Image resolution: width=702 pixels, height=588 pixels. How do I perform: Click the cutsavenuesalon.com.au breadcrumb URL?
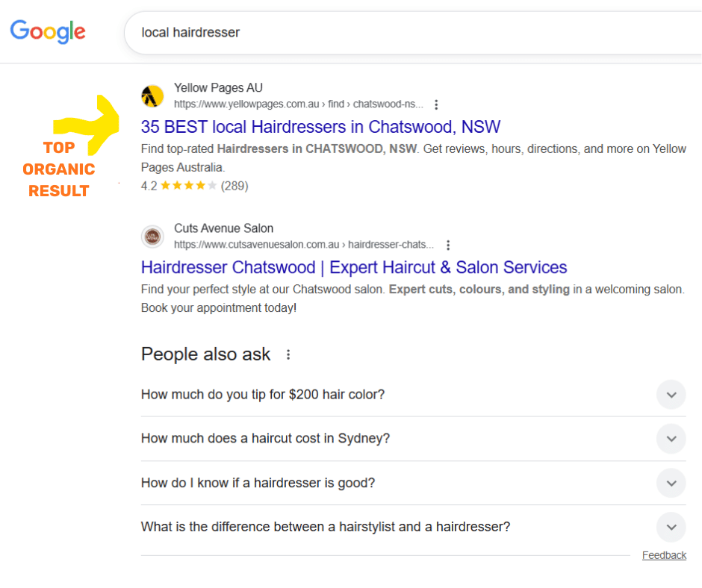[x=306, y=245]
